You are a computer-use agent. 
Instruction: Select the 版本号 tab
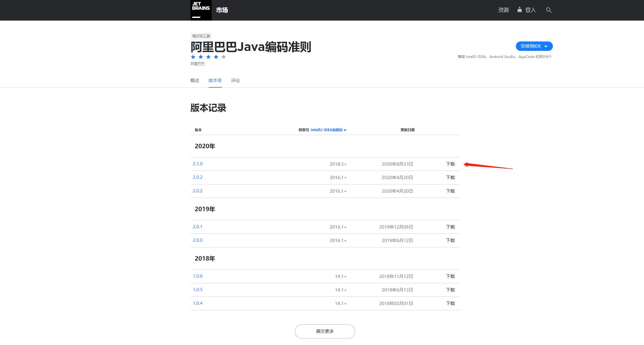click(x=215, y=81)
